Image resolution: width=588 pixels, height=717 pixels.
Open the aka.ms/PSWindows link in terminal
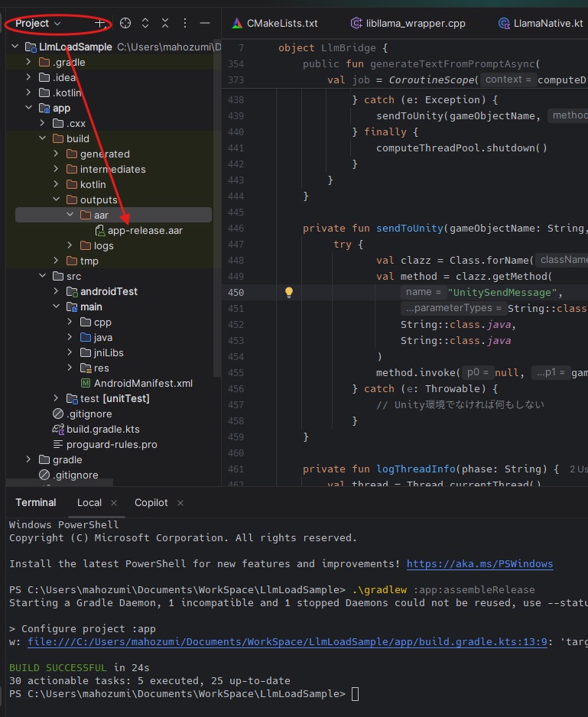pyautogui.click(x=479, y=563)
